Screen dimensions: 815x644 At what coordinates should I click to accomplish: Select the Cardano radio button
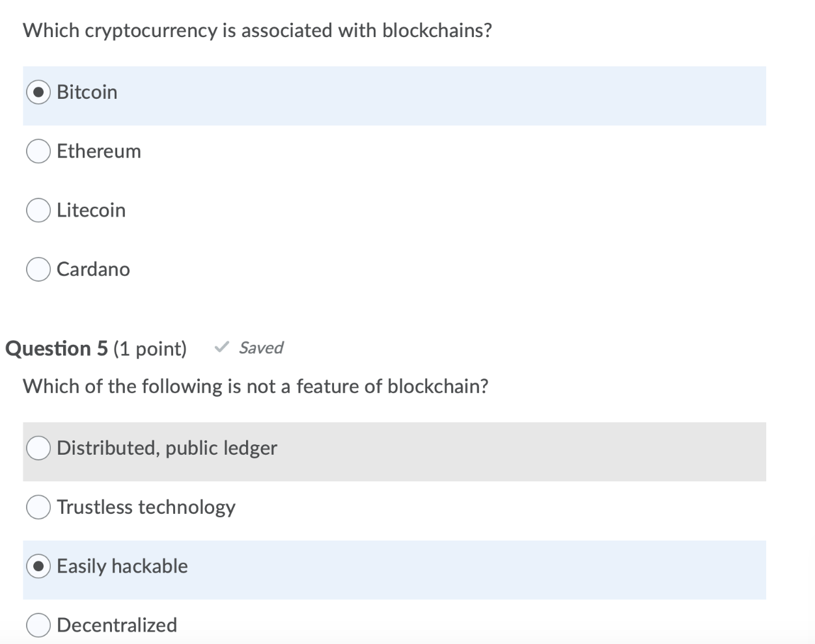tap(38, 269)
